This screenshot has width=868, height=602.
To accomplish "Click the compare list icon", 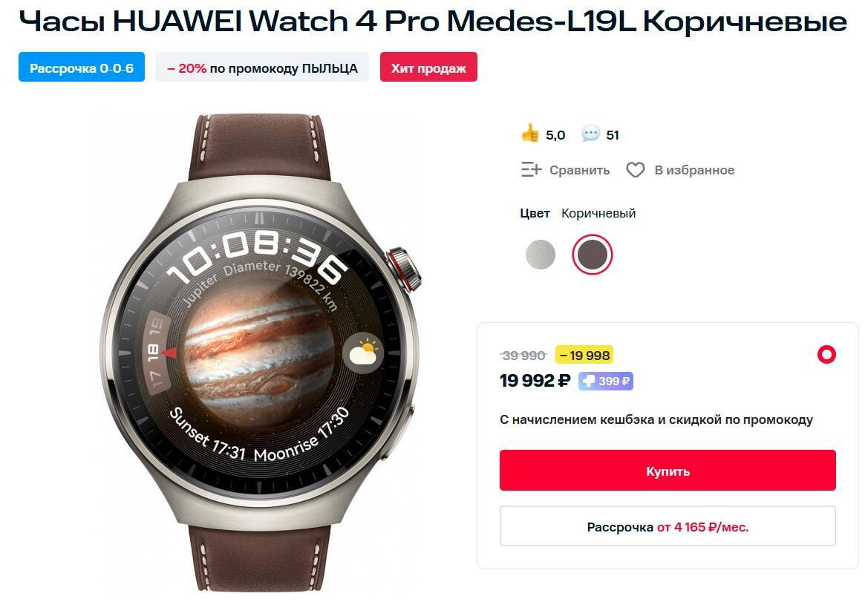I will [531, 169].
